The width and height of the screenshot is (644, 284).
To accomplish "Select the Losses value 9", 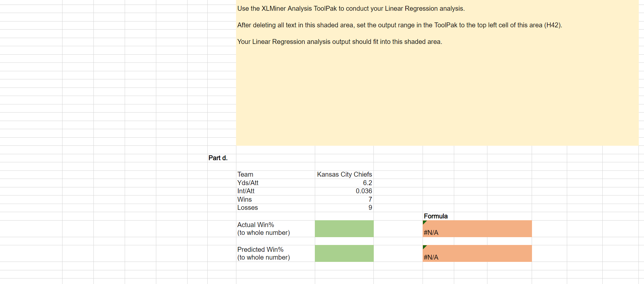I will (344, 208).
